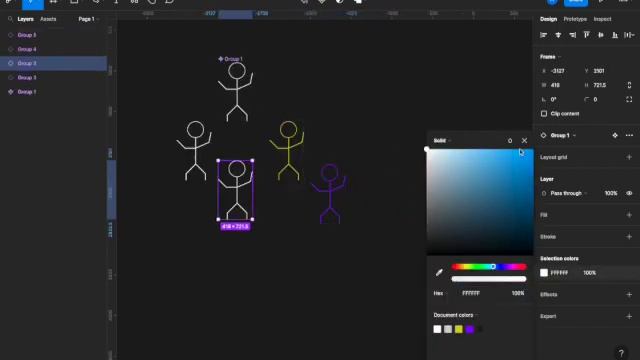Open the Group 1 instance swap dropdown
This screenshot has height=360, width=640.
[563, 136]
